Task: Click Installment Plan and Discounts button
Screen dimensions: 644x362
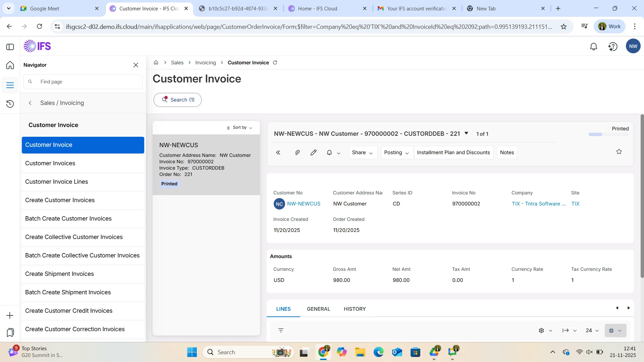Action: tap(453, 153)
